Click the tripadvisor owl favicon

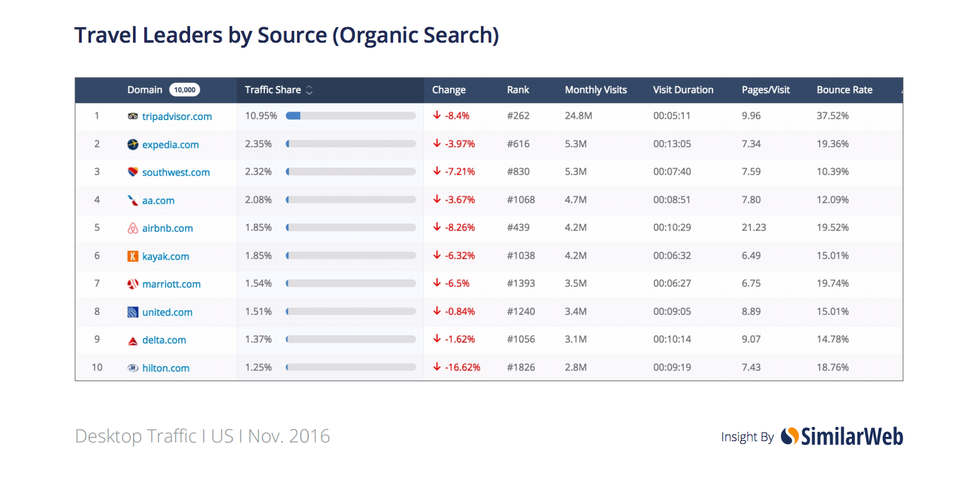tap(132, 116)
